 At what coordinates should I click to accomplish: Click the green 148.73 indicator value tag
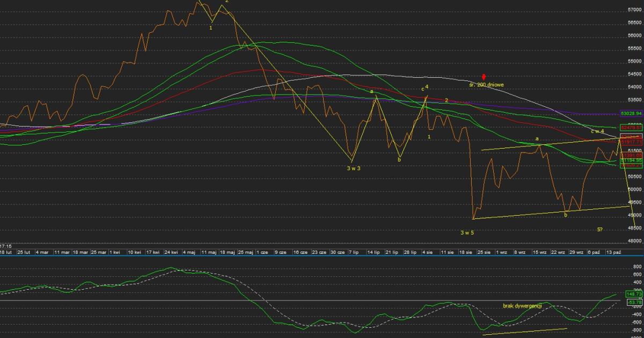pyautogui.click(x=634, y=294)
